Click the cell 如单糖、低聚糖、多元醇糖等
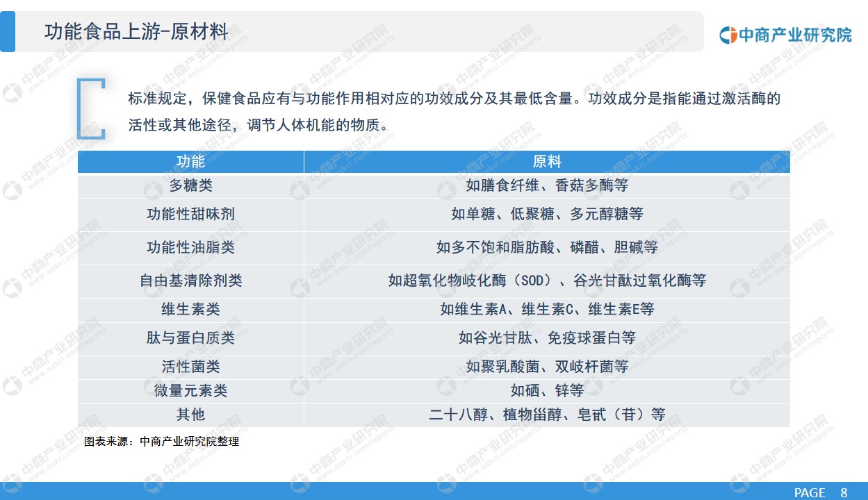This screenshot has height=500, width=868. pyautogui.click(x=547, y=215)
